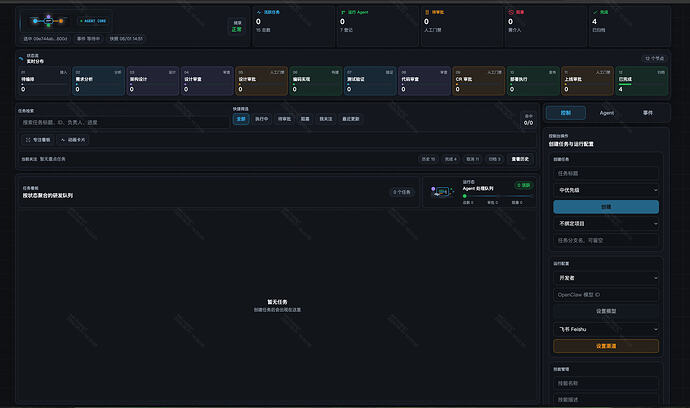The height and width of the screenshot is (408, 690).
Task: Focus the task search input field
Action: tap(125, 122)
